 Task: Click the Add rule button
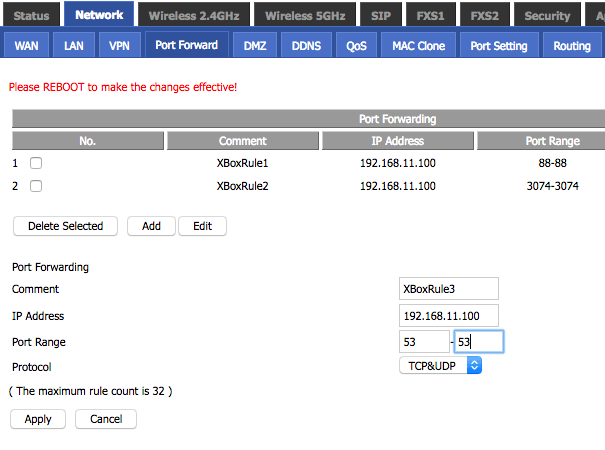click(x=151, y=226)
